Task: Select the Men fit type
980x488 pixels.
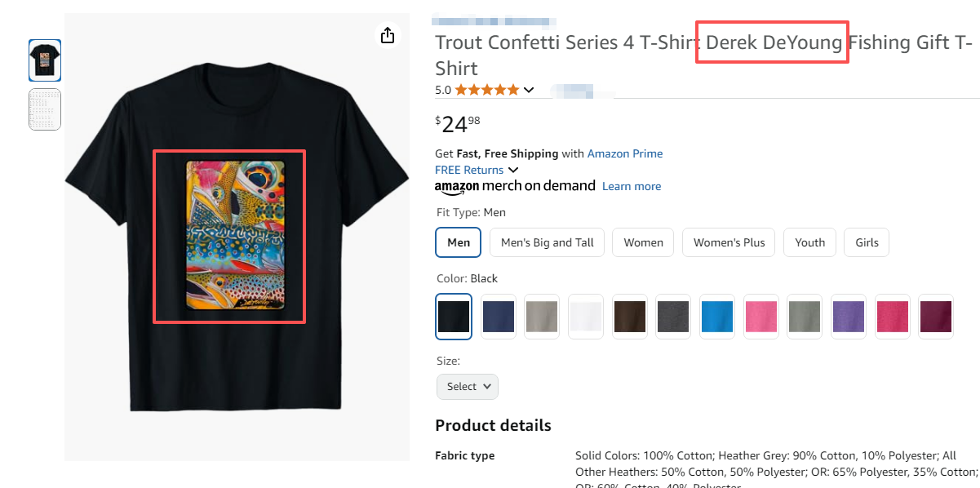Action: click(459, 242)
